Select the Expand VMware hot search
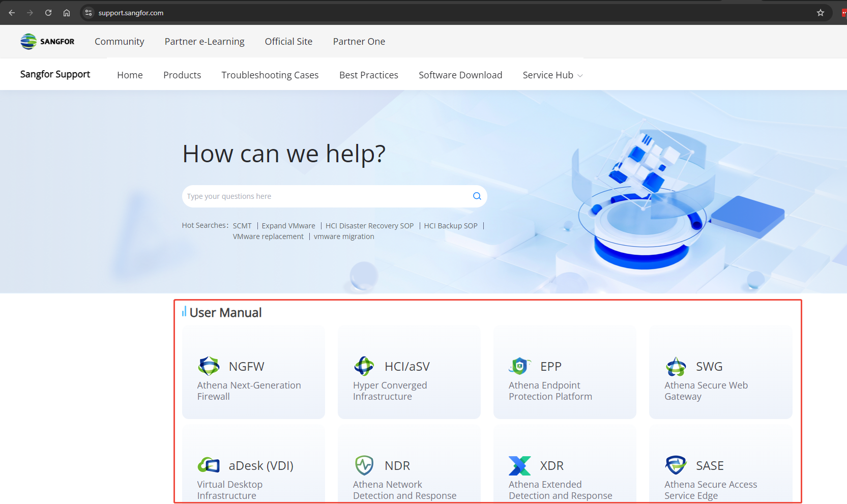This screenshot has height=504, width=847. click(x=288, y=226)
